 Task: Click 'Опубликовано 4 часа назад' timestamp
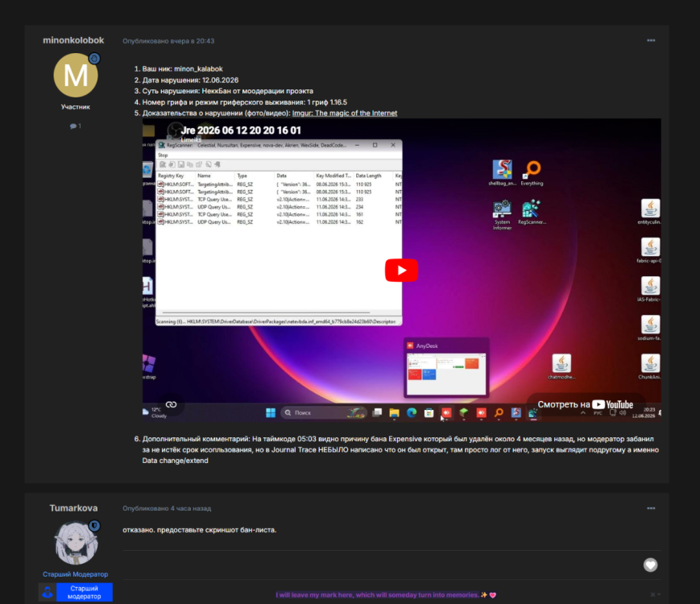[x=167, y=508]
